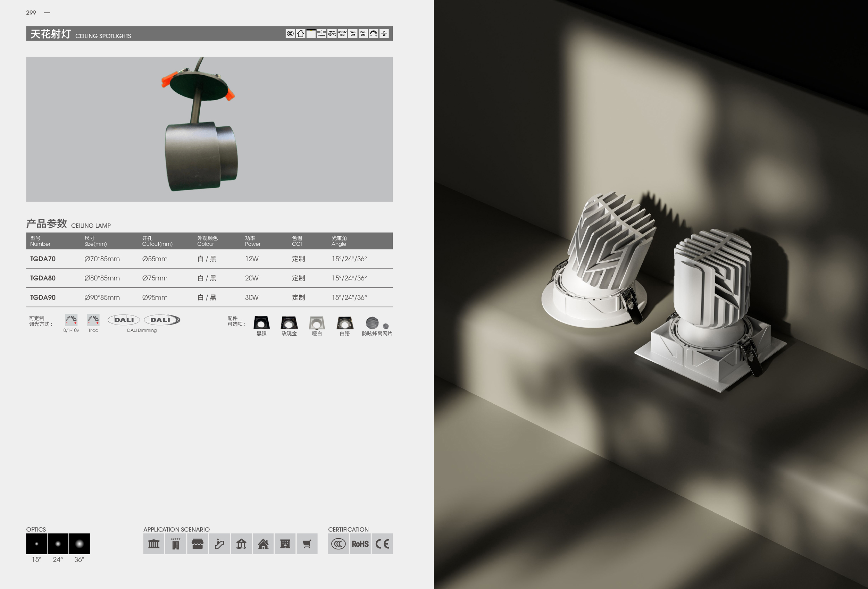Click the house application scenario icon
The width and height of the screenshot is (868, 589).
263,544
